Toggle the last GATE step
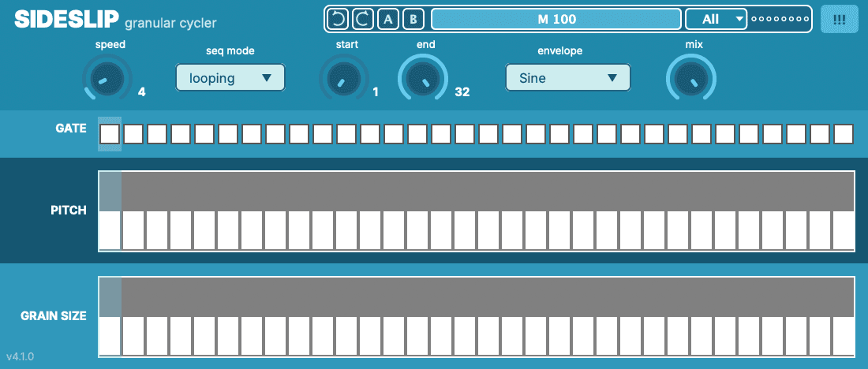The image size is (868, 369). (844, 134)
